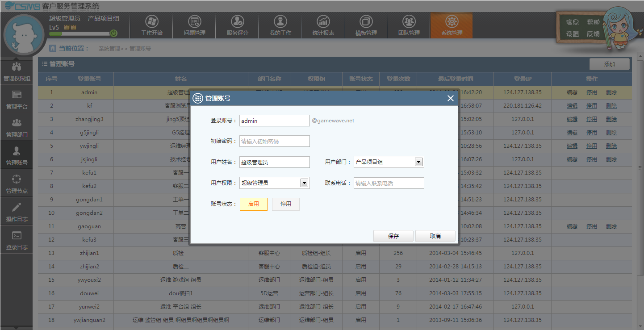The image size is (644, 330).
Task: Click the 登录账号 input field
Action: click(275, 121)
